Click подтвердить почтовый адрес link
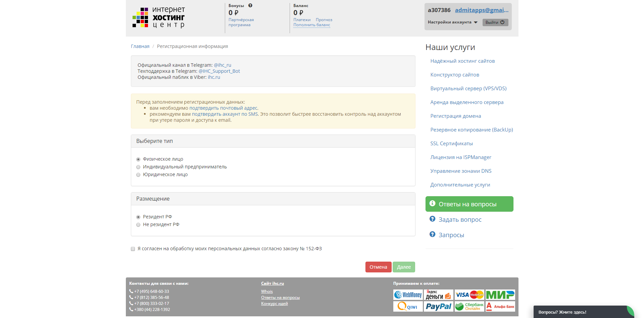The image size is (644, 318). coord(224,108)
